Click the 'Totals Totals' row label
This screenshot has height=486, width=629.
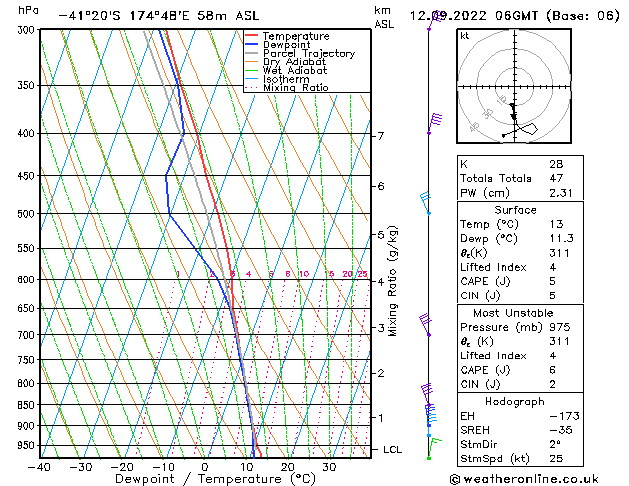(496, 178)
